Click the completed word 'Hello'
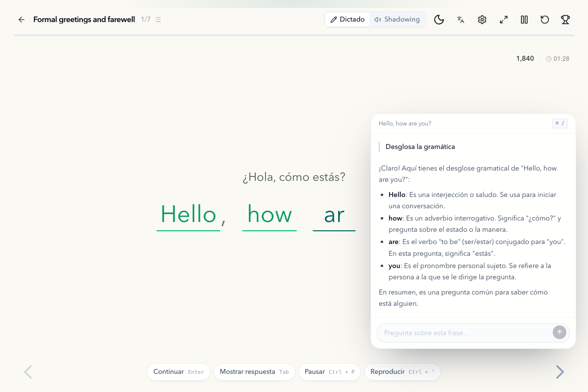Screen dimensions: 588x392 (x=189, y=216)
